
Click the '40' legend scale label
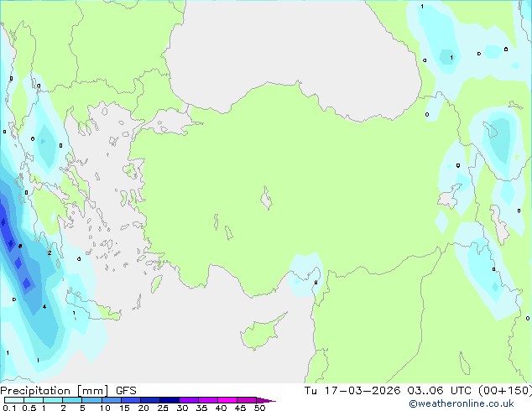[221, 408]
